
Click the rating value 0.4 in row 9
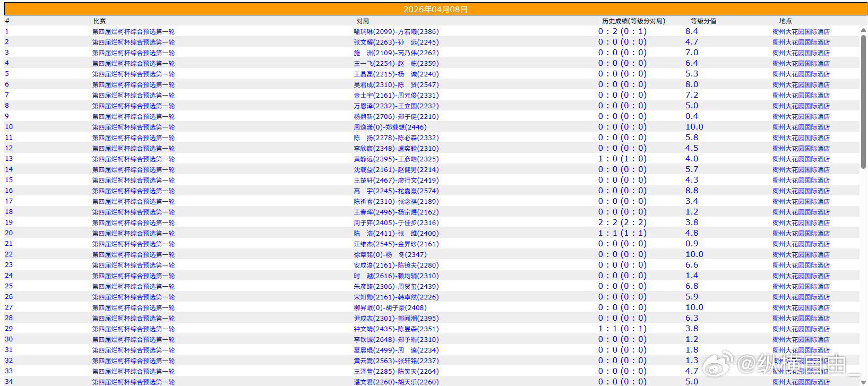point(692,116)
